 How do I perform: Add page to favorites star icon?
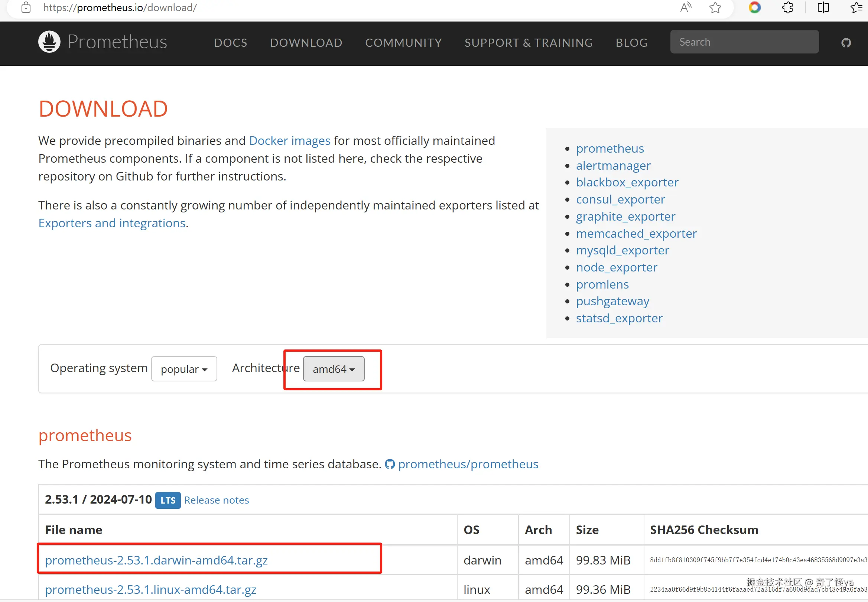coord(715,7)
